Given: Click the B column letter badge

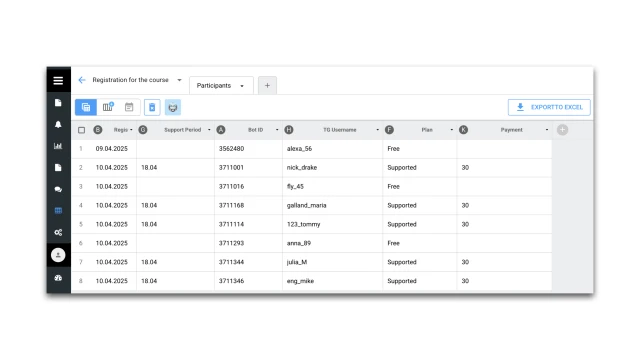Looking at the screenshot, I should pos(98,130).
